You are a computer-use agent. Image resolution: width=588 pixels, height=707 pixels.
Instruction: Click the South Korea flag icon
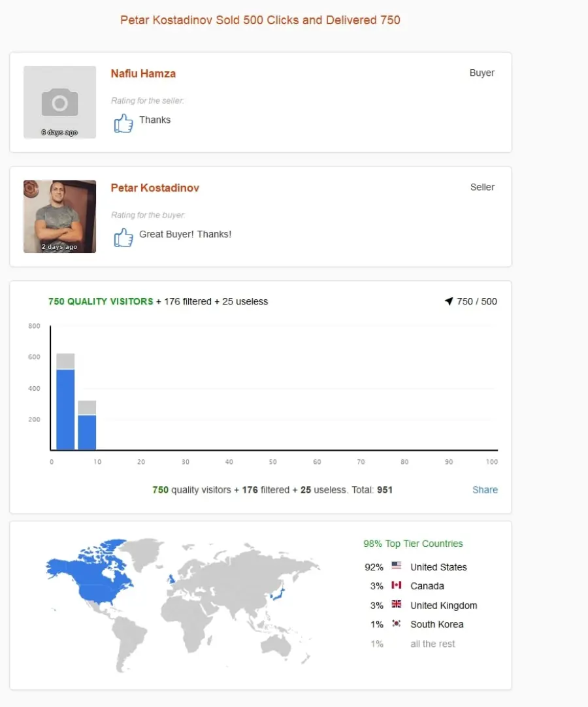397,623
